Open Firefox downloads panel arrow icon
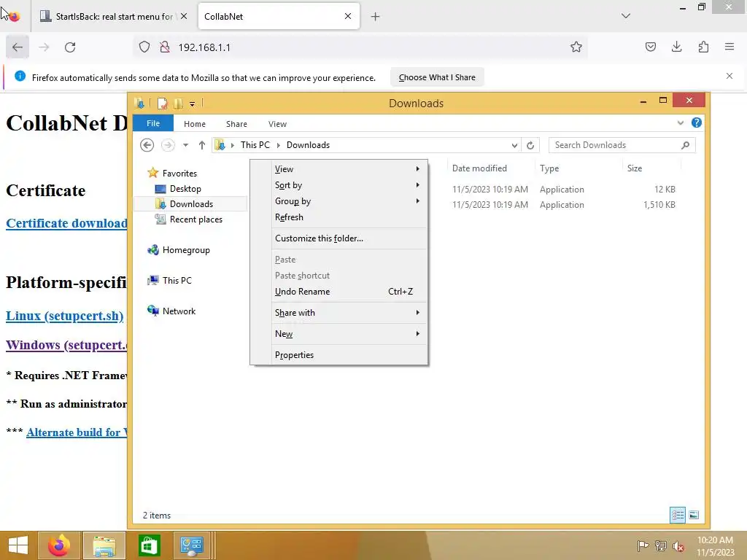This screenshot has height=560, width=747. [676, 47]
